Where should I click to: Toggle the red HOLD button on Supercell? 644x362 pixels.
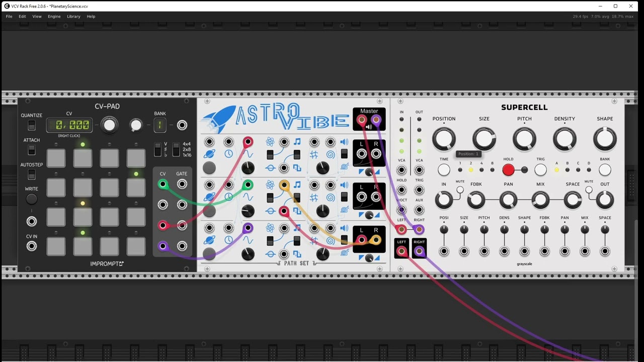point(508,170)
